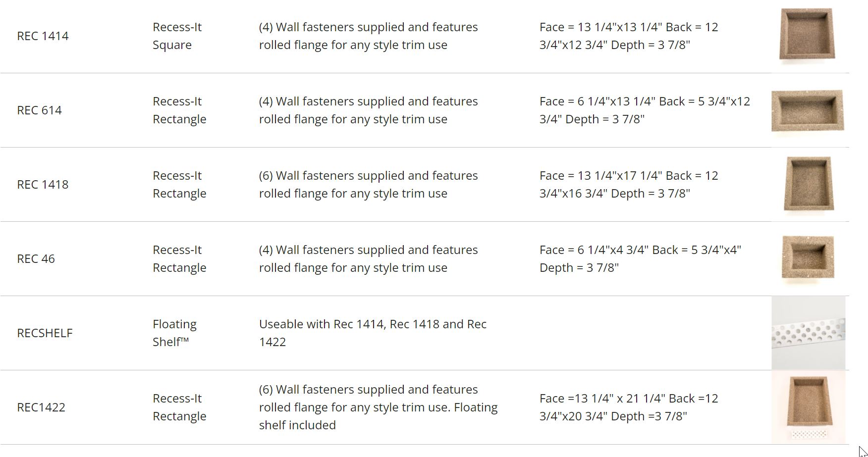Click the REC 46 small niche image
The image size is (868, 457).
pyautogui.click(x=808, y=257)
